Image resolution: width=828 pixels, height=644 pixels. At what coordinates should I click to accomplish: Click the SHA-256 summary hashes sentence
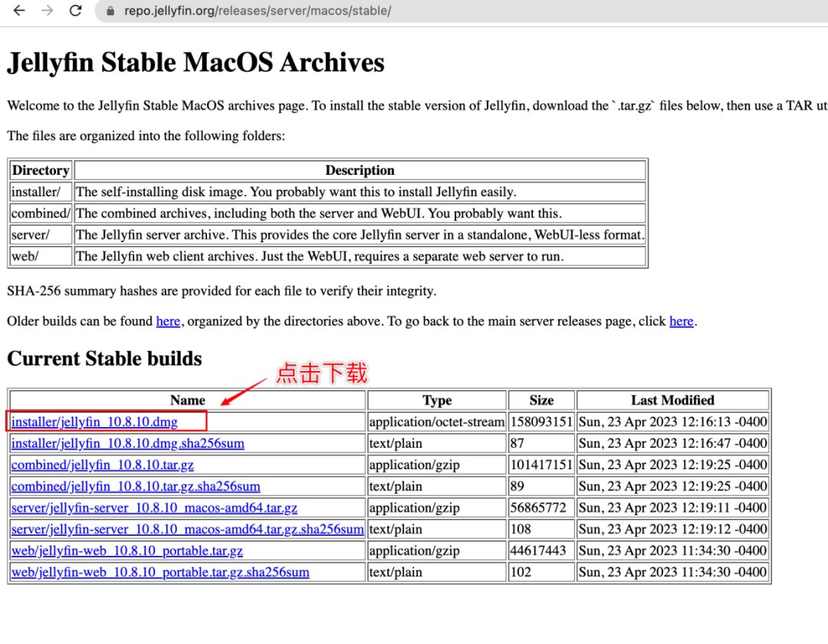[222, 291]
